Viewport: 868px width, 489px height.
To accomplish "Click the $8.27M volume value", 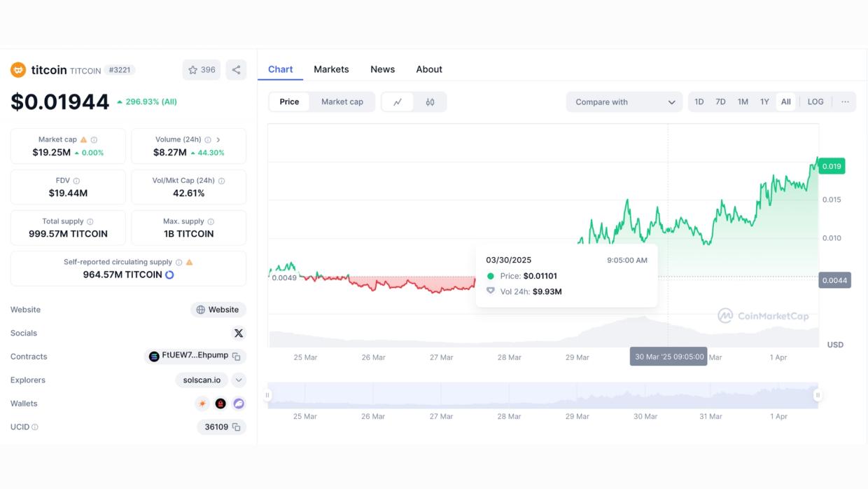I will tap(170, 152).
